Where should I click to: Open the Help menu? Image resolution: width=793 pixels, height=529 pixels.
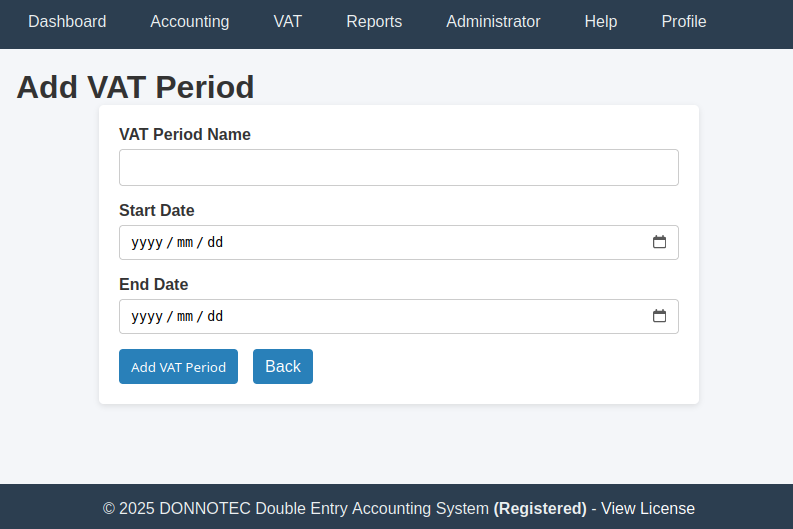point(601,22)
